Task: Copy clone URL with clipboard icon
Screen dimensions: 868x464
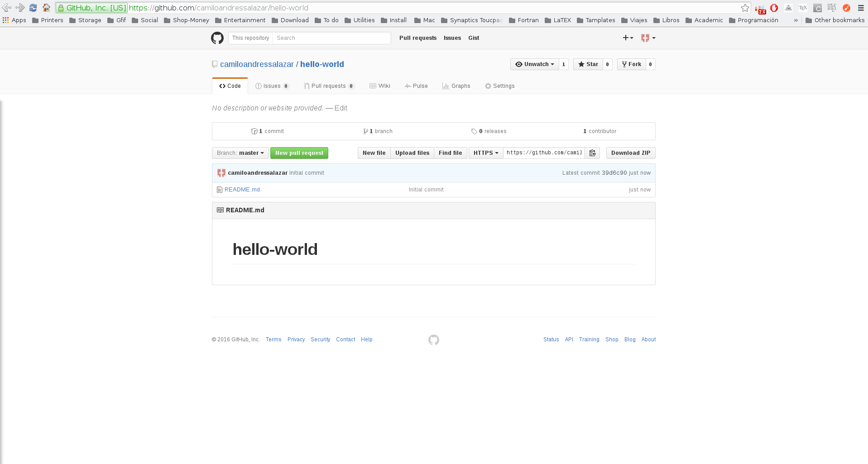Action: (x=592, y=153)
